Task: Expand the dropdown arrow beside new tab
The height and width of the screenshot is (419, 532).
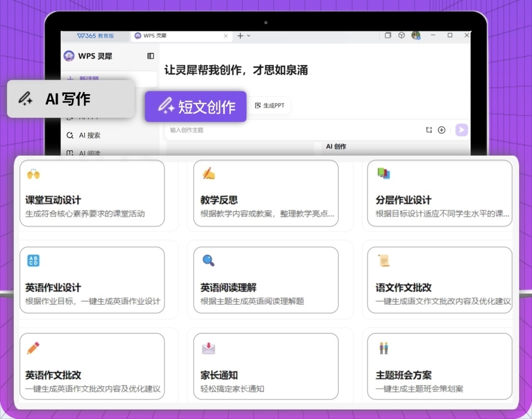Action: [x=249, y=36]
